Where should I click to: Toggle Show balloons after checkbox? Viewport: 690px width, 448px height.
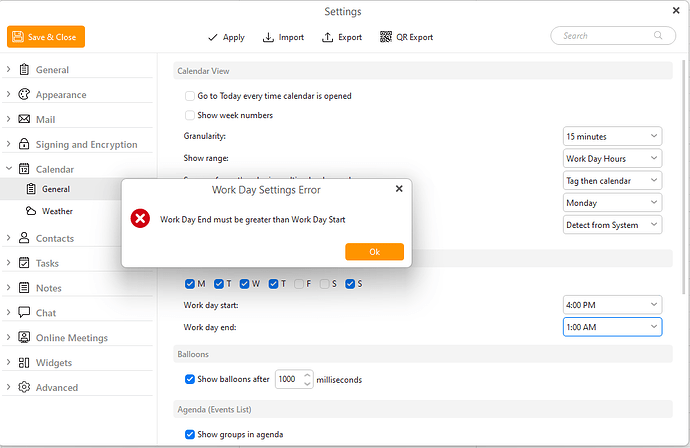tap(190, 379)
